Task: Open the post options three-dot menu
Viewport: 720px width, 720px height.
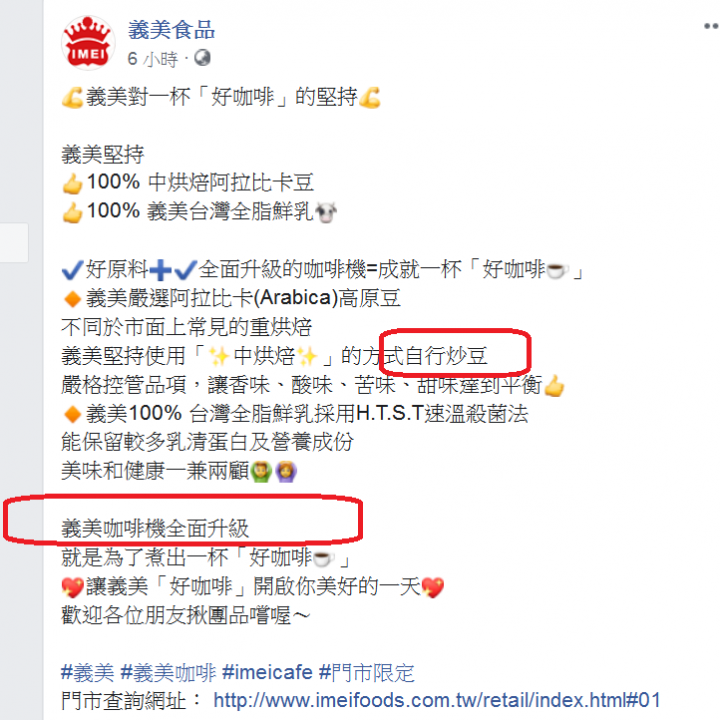Action: (x=711, y=26)
